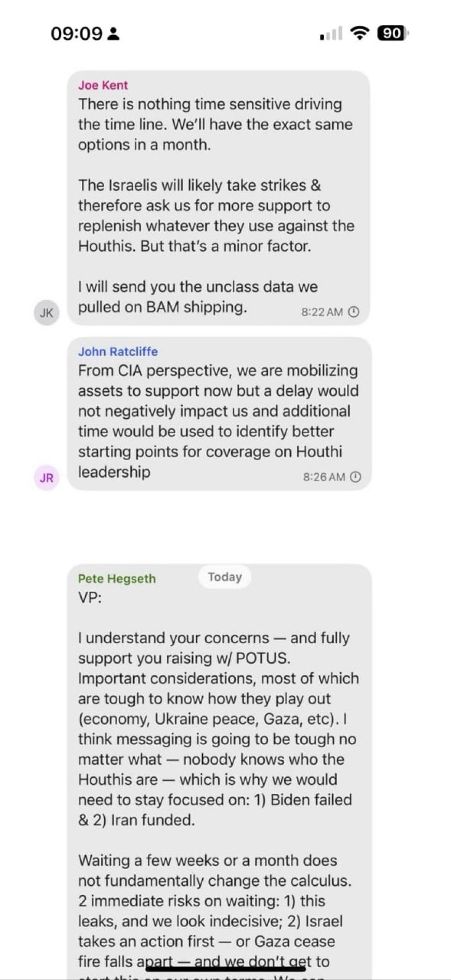Open Pete Hegseth sender name

117,578
